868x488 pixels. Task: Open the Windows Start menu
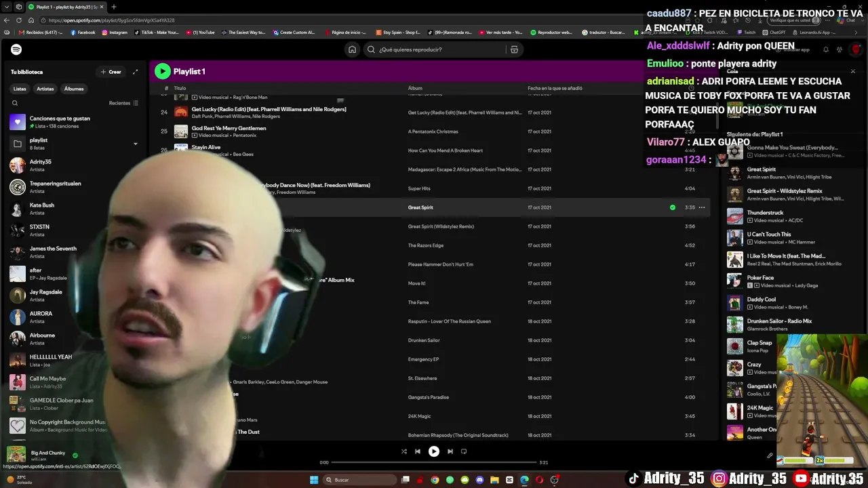[314, 480]
